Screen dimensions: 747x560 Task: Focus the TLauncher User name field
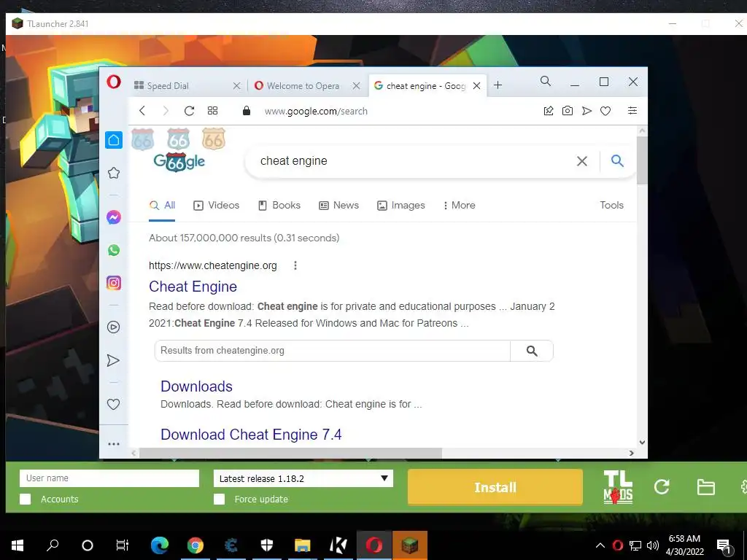point(109,478)
